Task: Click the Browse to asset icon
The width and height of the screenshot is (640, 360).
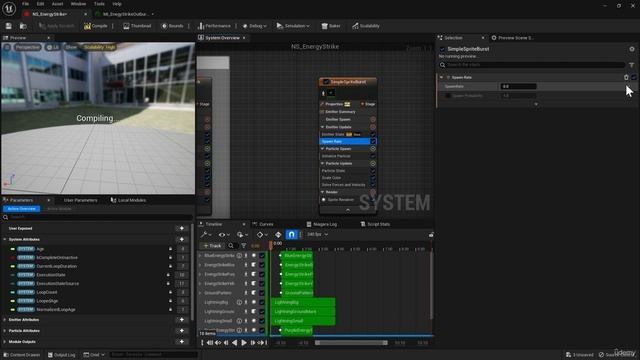Action: pyautogui.click(x=23, y=26)
